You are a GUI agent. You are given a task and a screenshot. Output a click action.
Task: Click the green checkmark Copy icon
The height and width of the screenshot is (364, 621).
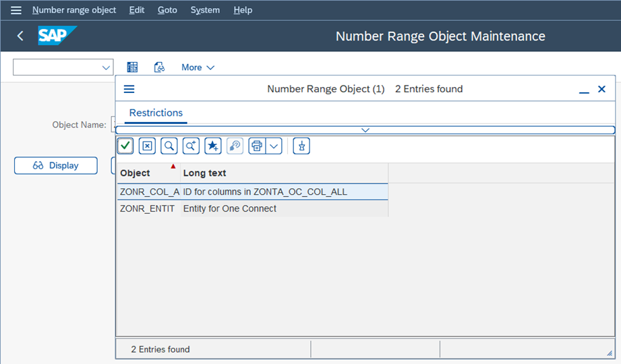[125, 146]
